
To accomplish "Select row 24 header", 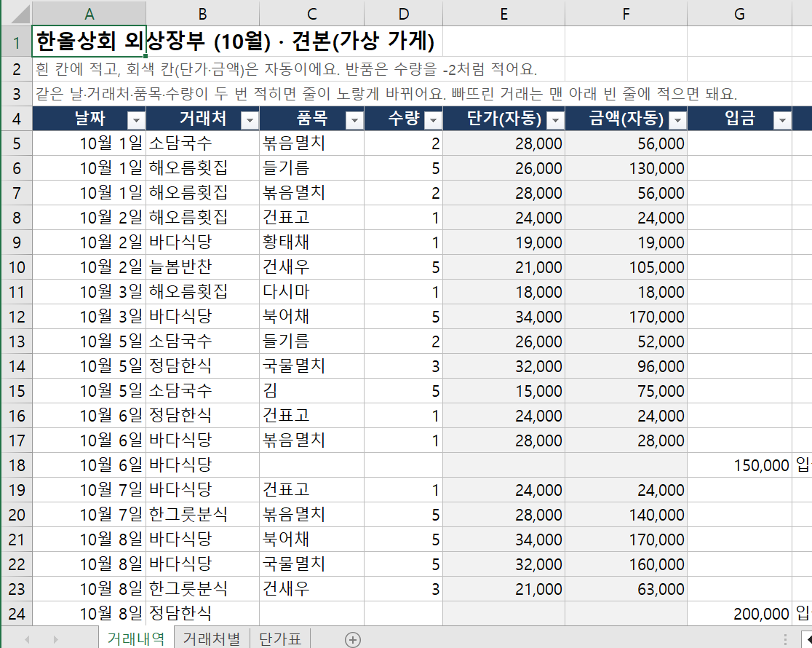I will click(x=17, y=613).
